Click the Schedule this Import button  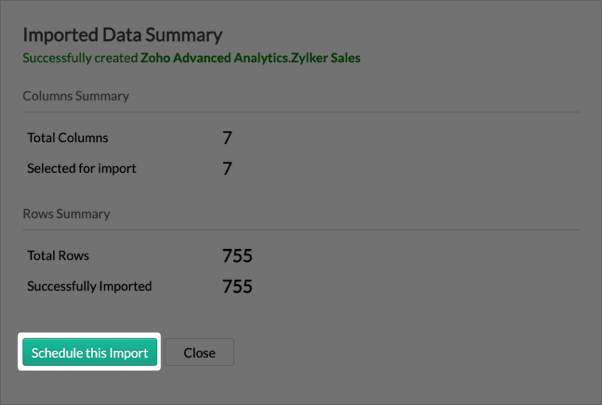coord(89,352)
